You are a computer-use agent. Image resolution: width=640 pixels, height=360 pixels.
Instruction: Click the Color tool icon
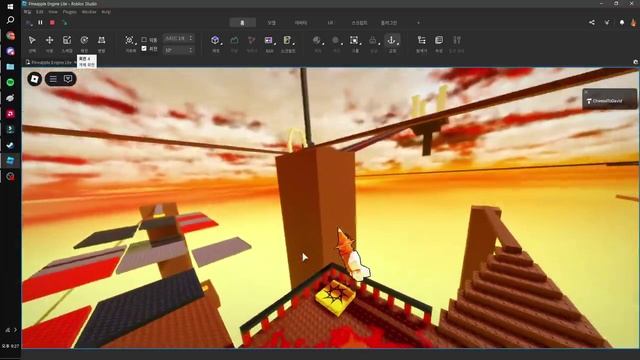pos(336,40)
